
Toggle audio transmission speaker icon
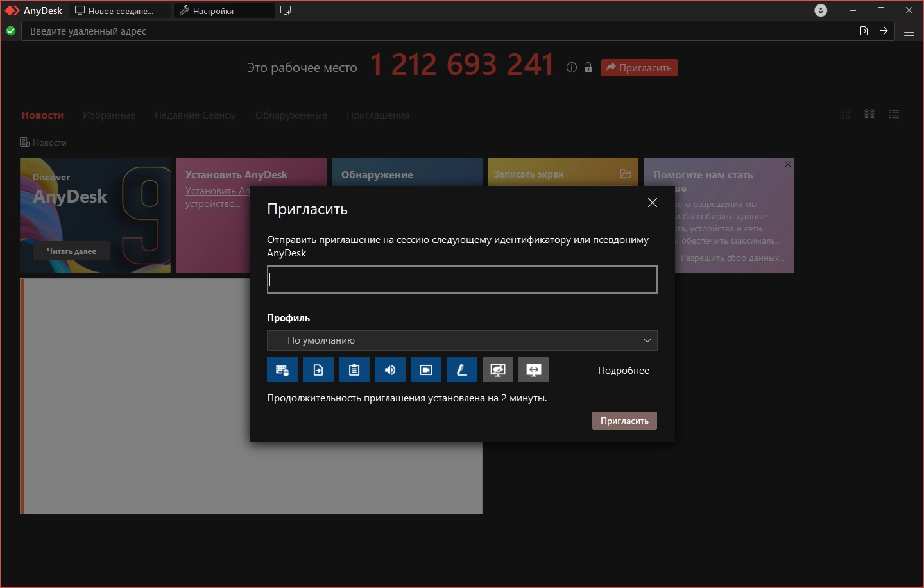(x=390, y=370)
